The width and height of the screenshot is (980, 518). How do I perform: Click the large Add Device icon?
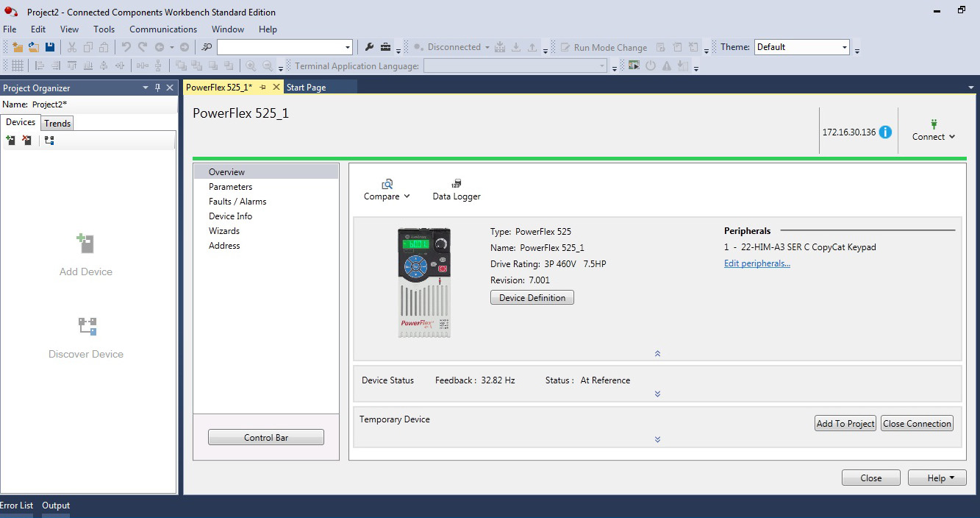[86, 244]
